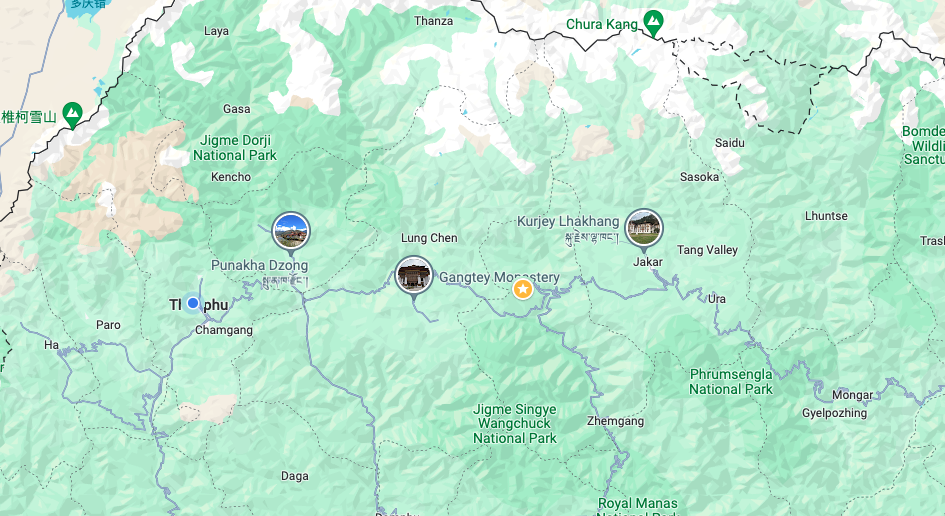Click the Paro town label
The image size is (945, 516).
point(108,325)
